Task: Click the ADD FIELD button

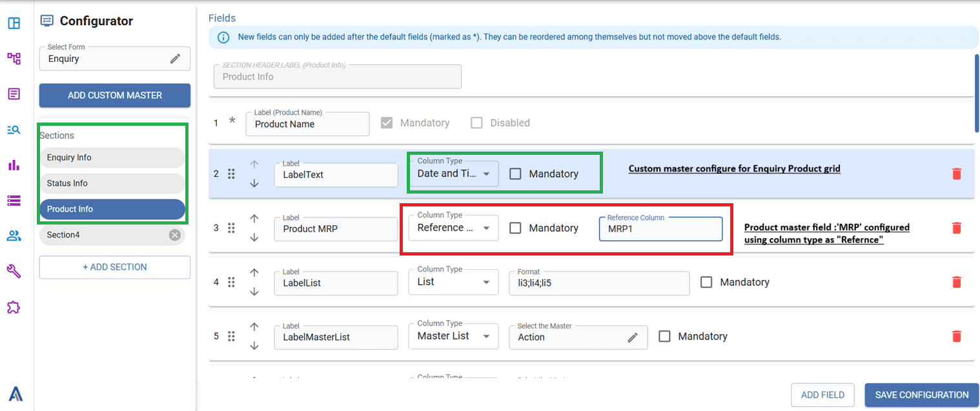Action: tap(822, 395)
